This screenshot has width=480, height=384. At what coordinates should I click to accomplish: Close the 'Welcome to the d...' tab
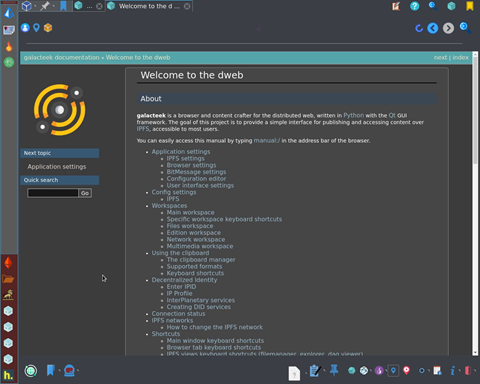[x=187, y=6]
